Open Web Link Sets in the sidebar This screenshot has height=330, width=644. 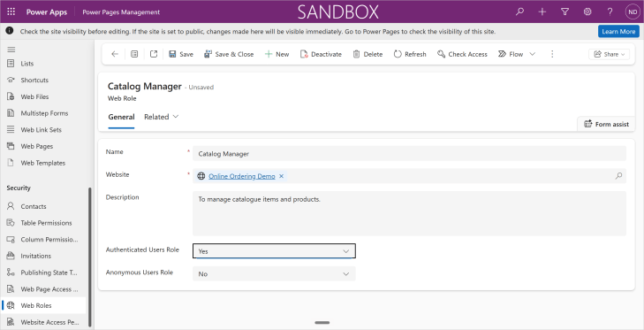pos(43,130)
